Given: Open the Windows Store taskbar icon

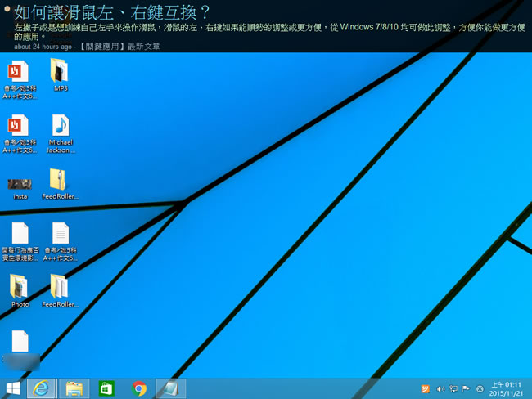Looking at the screenshot, I should click(x=106, y=388).
